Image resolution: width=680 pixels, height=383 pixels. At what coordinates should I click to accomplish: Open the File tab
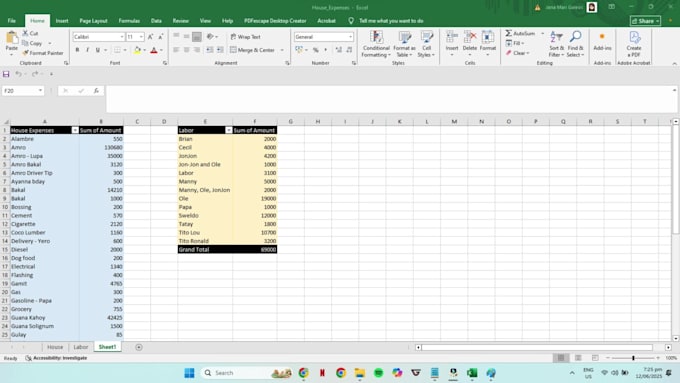point(12,21)
